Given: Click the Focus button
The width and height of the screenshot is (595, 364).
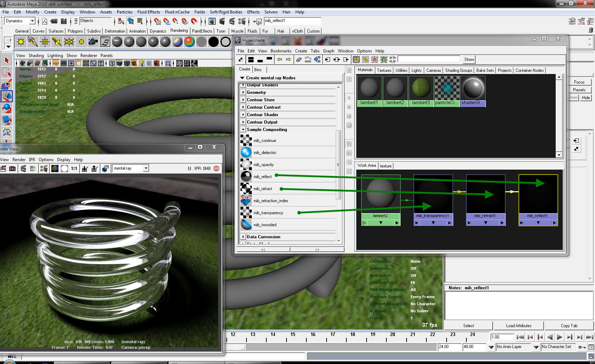Looking at the screenshot, I should (579, 82).
